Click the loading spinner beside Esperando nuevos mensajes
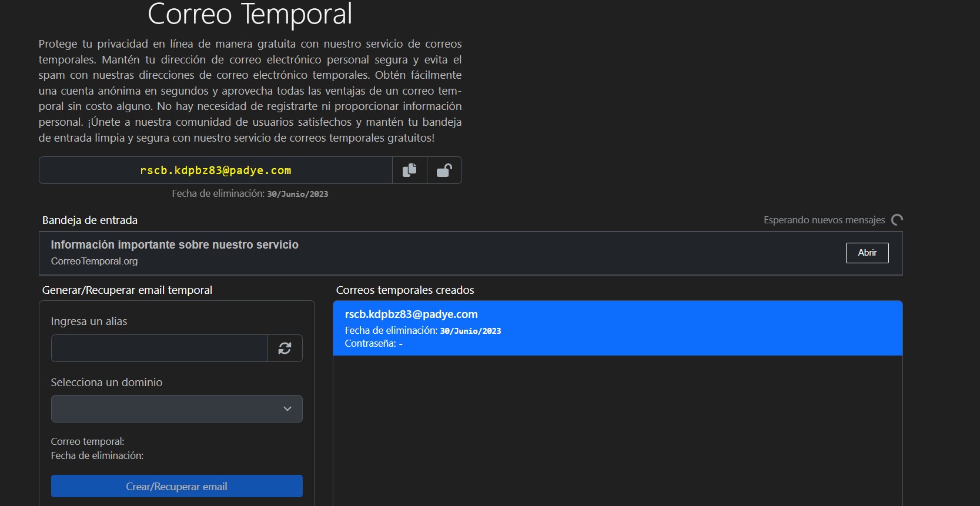The height and width of the screenshot is (506, 980). [897, 220]
